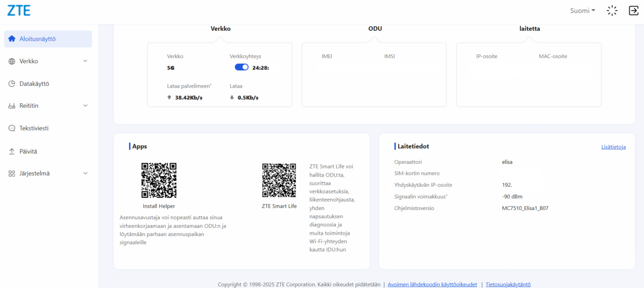Open the Suomi language dropdown

[x=582, y=11]
